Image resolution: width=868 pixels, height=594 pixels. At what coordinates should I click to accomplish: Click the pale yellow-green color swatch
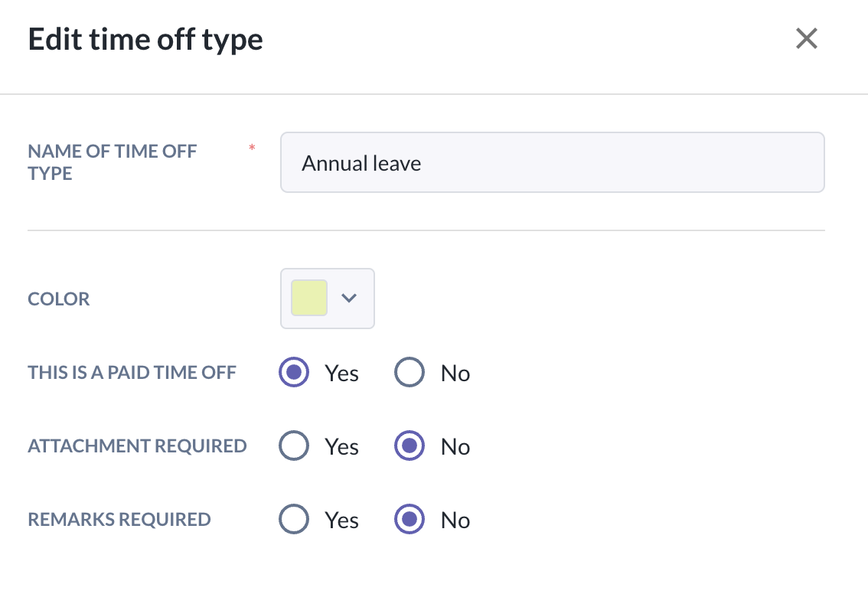(309, 298)
